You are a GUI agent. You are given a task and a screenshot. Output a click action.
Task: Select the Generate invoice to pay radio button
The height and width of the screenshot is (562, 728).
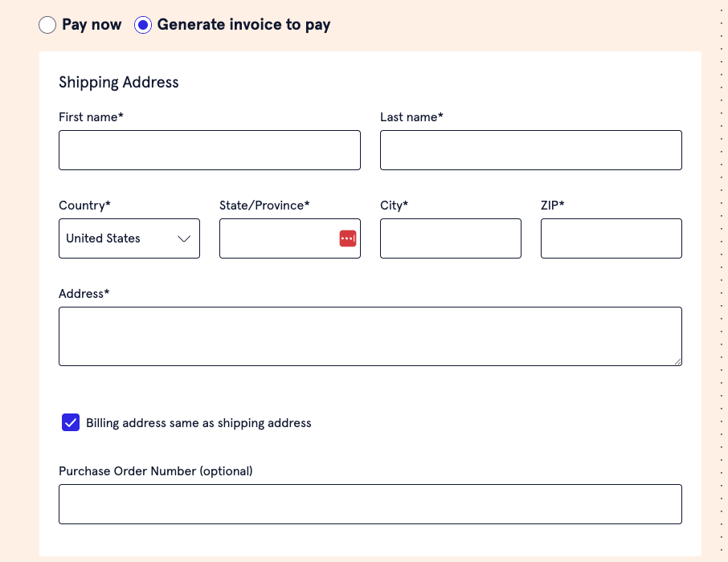point(143,25)
